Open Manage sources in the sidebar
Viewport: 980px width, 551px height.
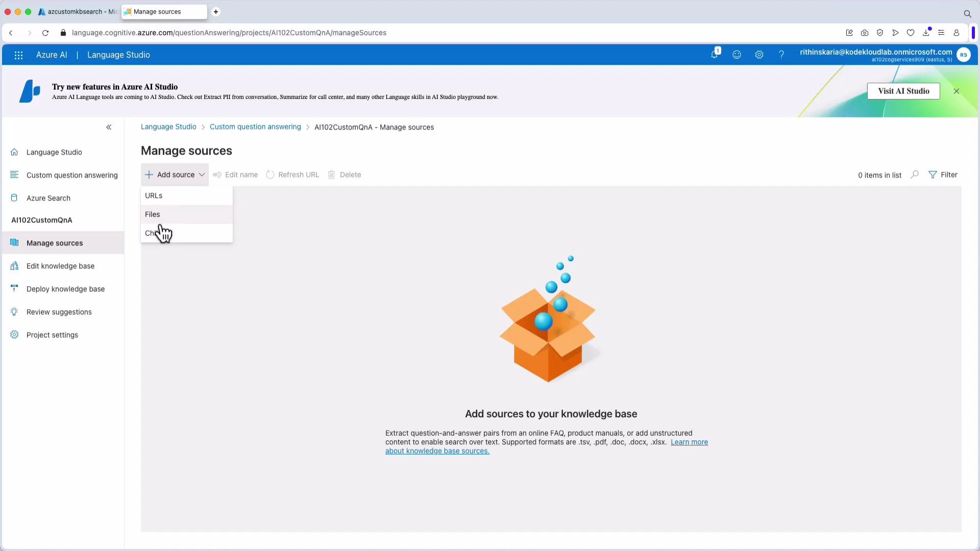(x=55, y=243)
